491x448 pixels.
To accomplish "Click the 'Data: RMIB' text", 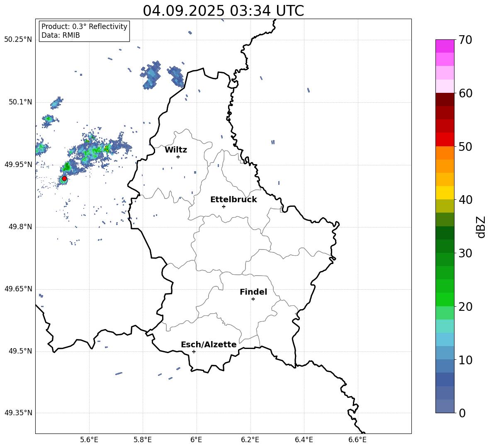I will point(61,35).
